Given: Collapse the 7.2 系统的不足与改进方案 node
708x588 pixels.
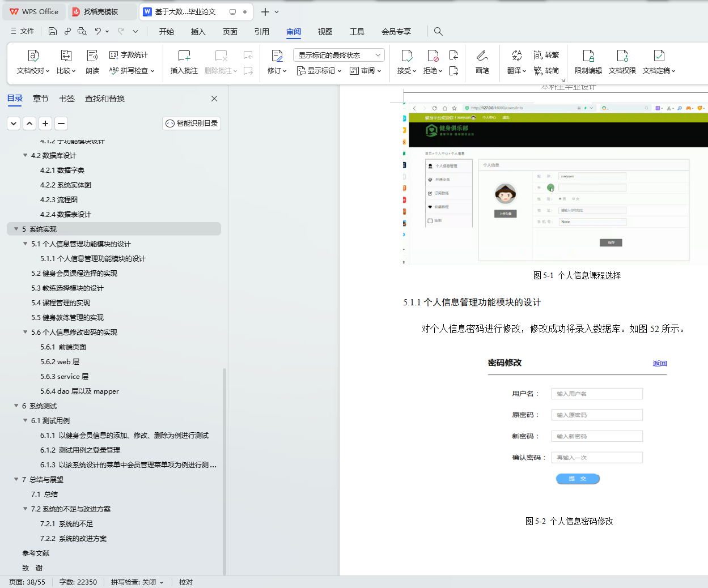Looking at the screenshot, I should (25, 509).
